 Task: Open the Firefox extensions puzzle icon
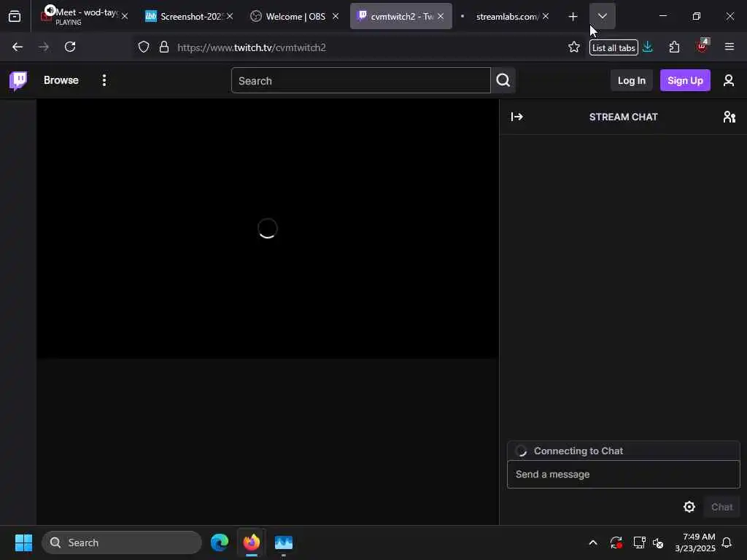[674, 47]
